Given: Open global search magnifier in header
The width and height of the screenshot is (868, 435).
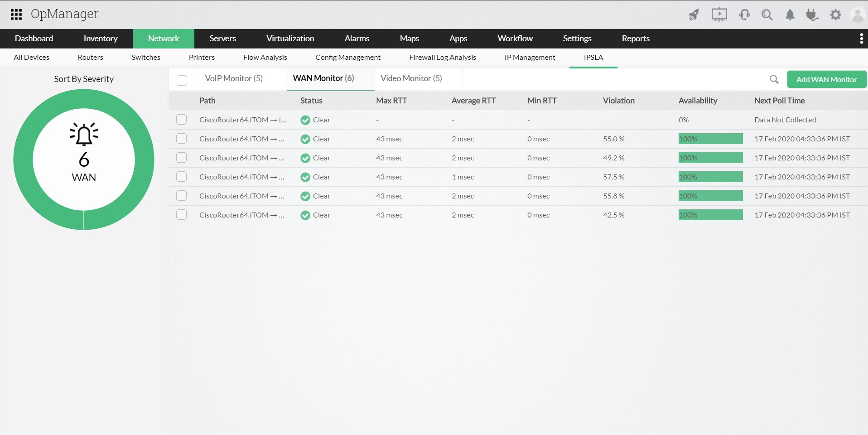Looking at the screenshot, I should [767, 15].
